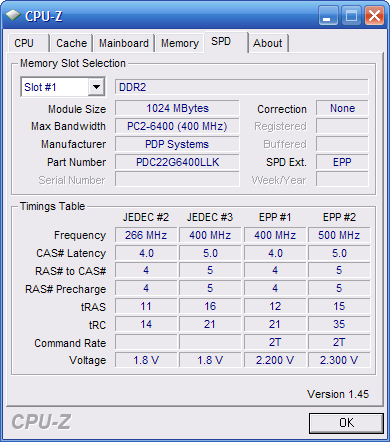
Task: Click the tRC value 14
Action: [x=146, y=324]
